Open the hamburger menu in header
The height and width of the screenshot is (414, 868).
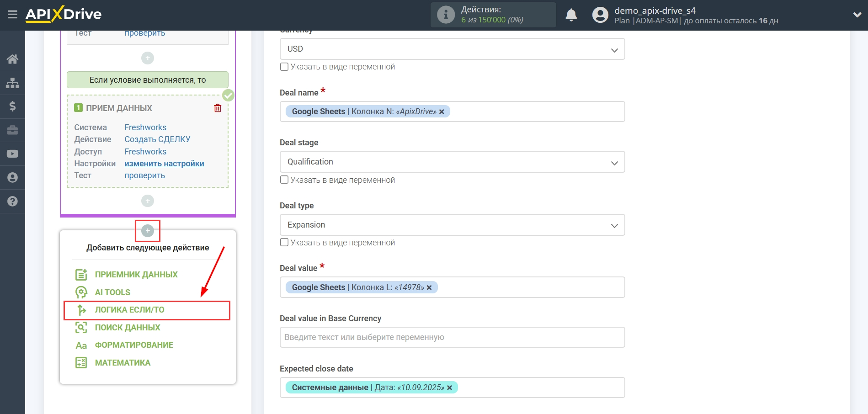coord(12,15)
